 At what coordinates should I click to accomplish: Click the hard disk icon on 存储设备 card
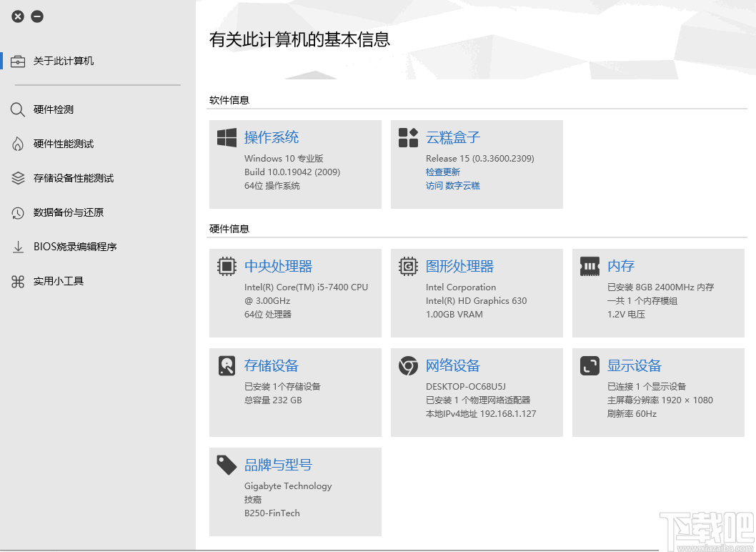click(227, 365)
